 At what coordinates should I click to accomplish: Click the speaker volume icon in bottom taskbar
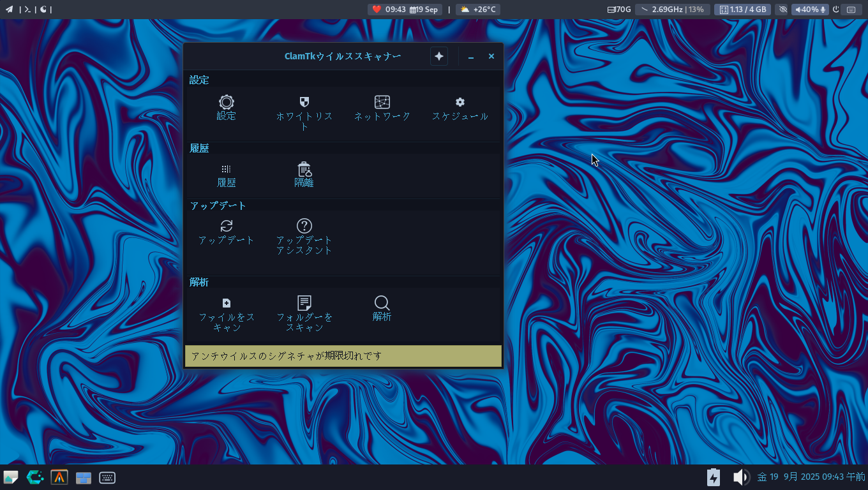point(740,477)
